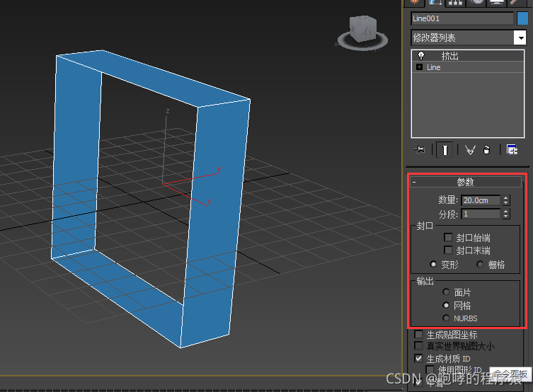
Task: Enable 封口始端 checkbox
Action: 448,238
